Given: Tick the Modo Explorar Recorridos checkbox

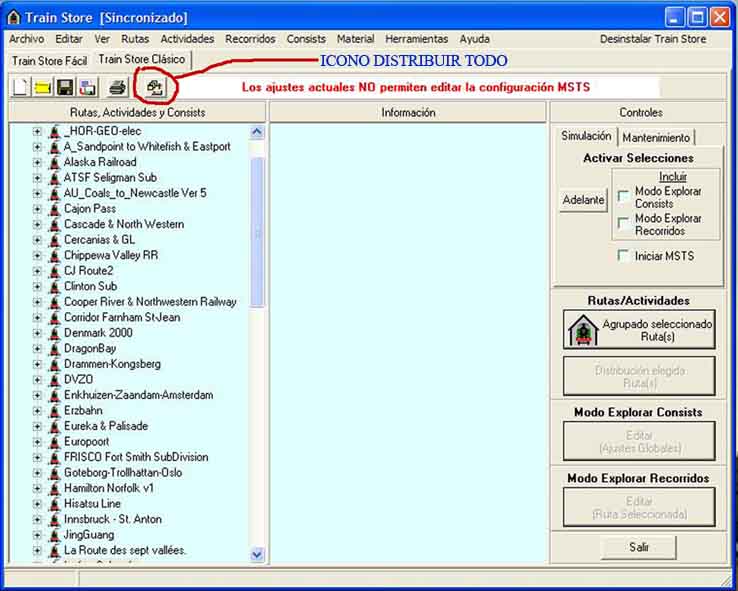Looking at the screenshot, I should (x=623, y=224).
